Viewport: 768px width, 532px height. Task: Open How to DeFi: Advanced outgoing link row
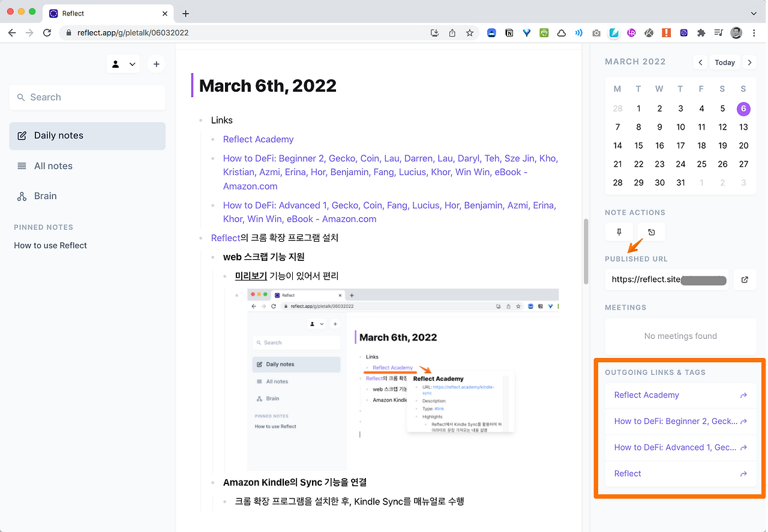tap(681, 447)
